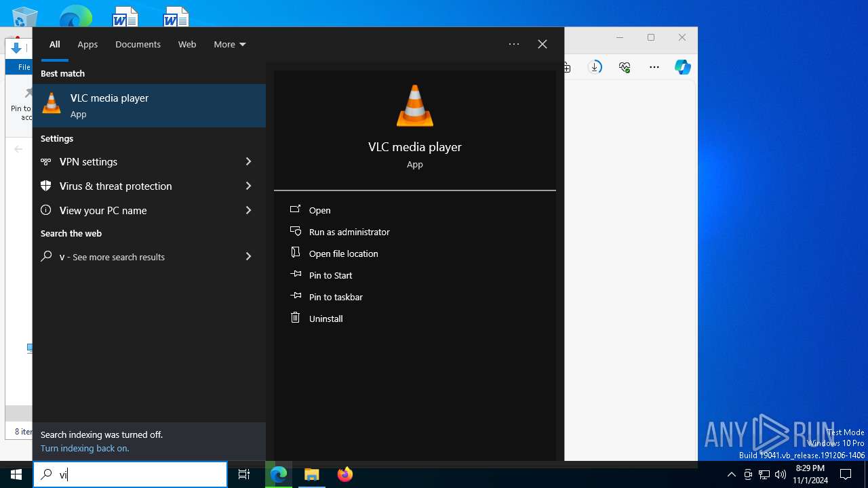Click the Windows Start button
868x488 pixels.
(16, 474)
